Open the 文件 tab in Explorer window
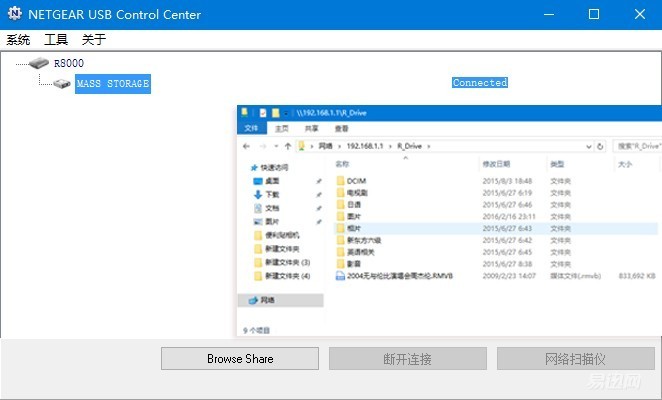The width and height of the screenshot is (662, 400). tap(251, 128)
